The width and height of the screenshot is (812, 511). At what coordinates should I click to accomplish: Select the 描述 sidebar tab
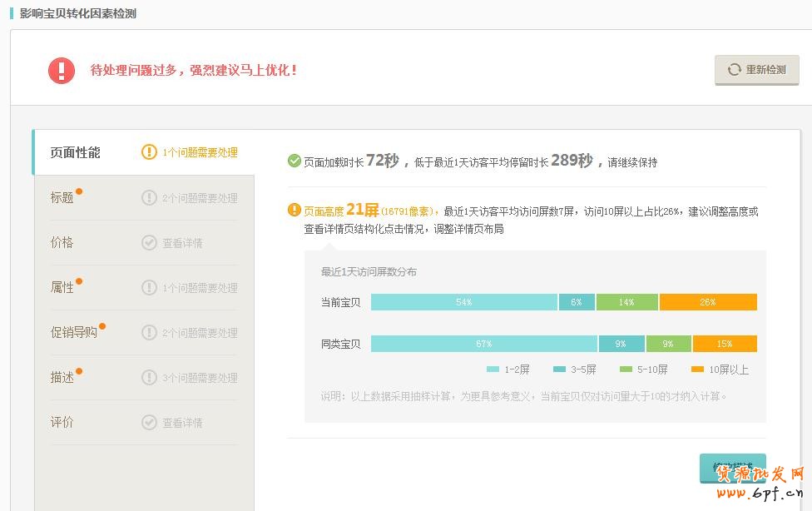[62, 377]
